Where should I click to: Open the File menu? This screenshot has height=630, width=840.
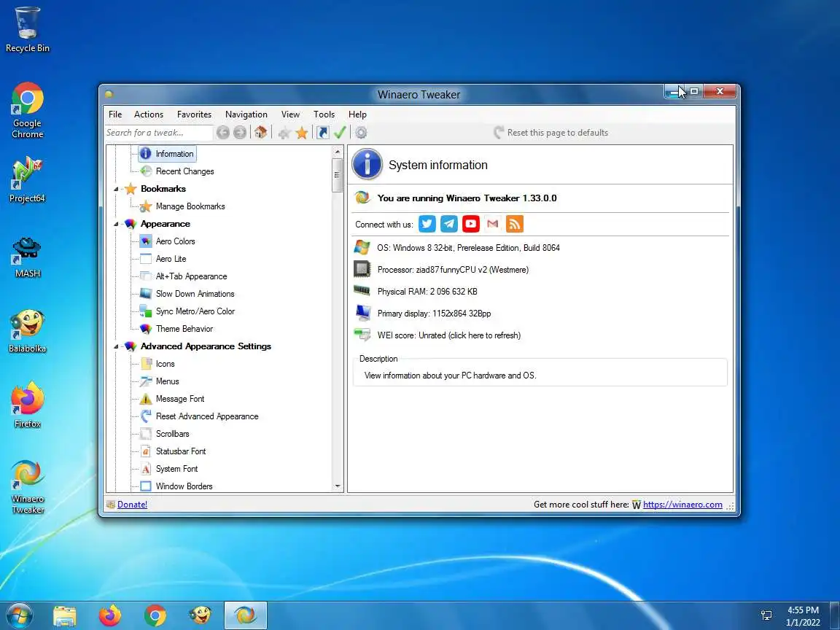[x=115, y=114]
